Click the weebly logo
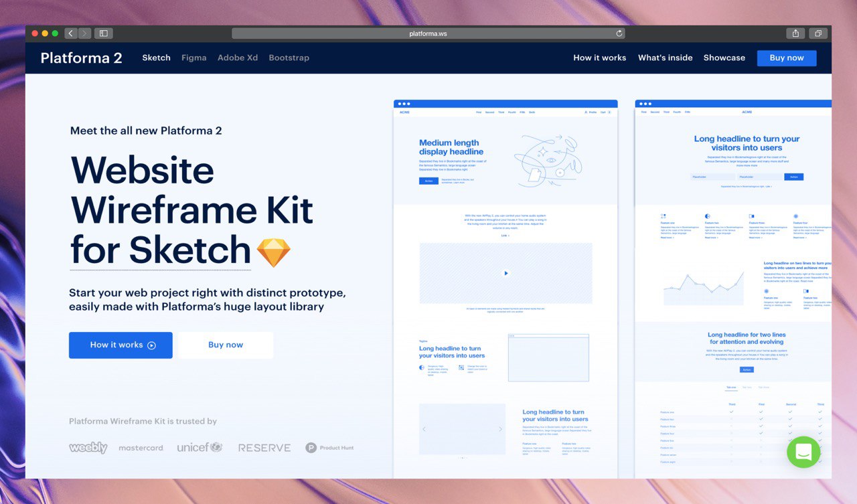857x504 pixels. 88,448
